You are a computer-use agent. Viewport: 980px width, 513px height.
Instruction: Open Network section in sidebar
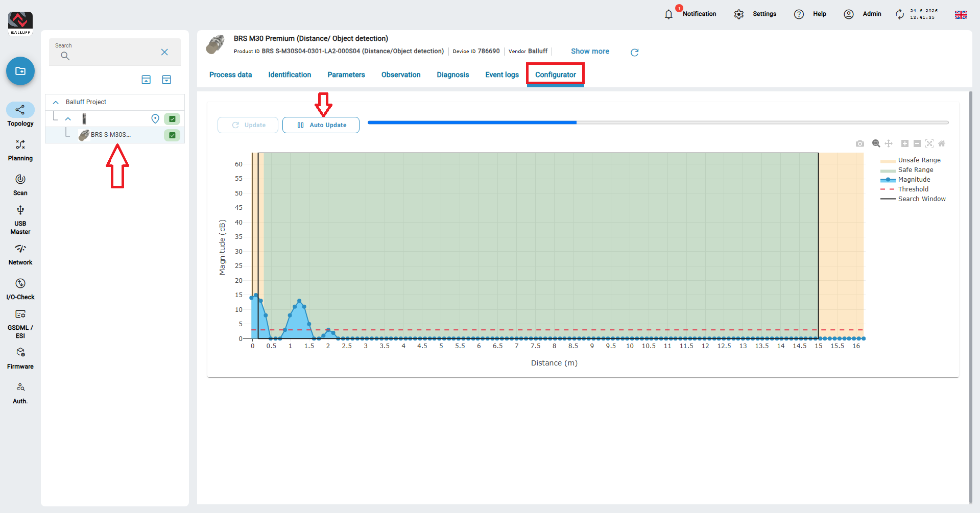point(20,255)
